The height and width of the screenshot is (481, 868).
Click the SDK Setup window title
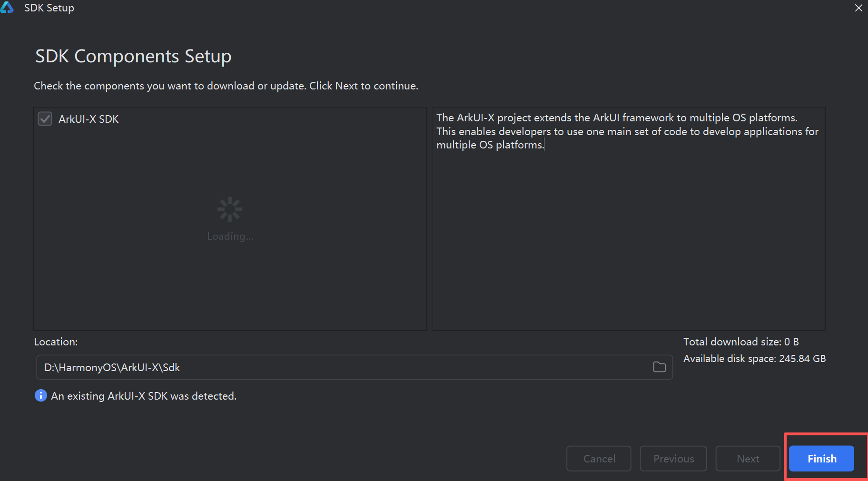point(49,8)
